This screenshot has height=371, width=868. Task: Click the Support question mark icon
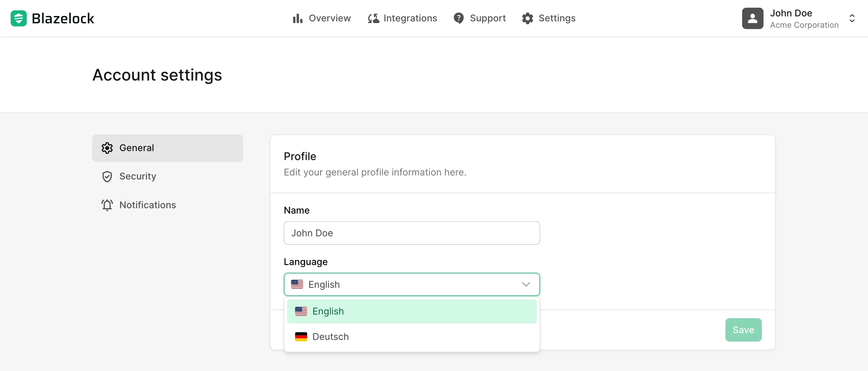pos(459,18)
